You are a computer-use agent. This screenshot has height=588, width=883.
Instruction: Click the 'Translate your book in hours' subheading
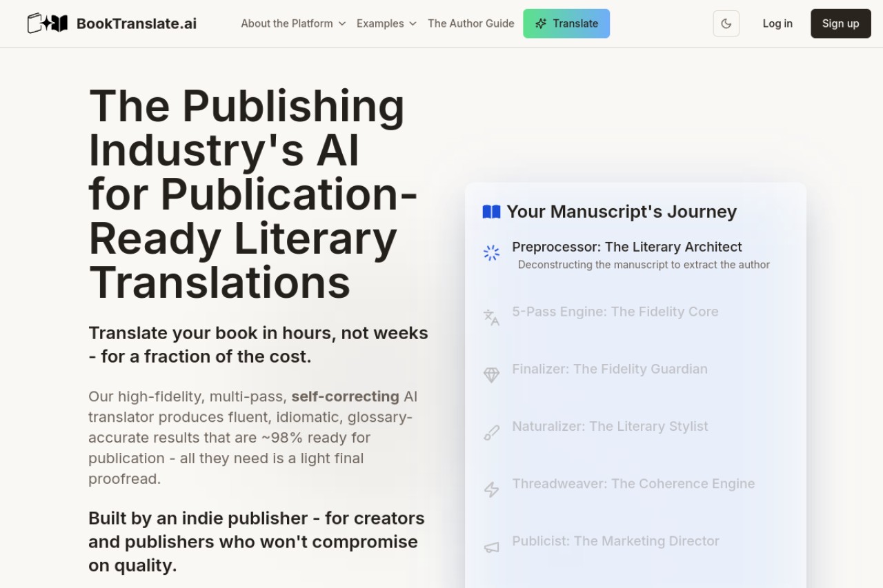click(259, 345)
